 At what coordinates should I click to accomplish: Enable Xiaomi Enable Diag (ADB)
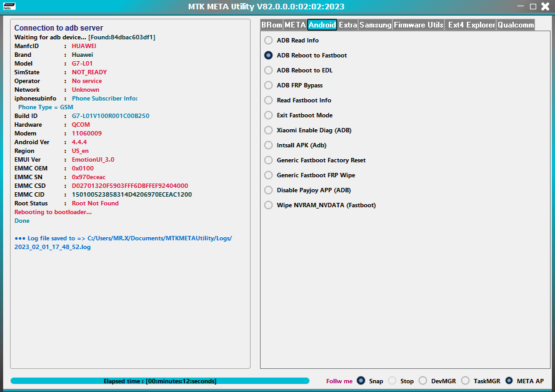(268, 130)
